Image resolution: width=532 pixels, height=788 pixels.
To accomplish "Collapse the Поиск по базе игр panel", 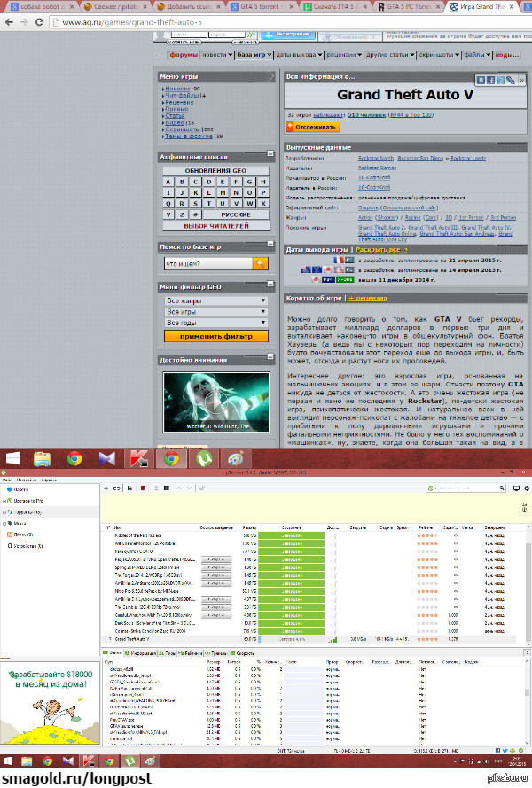I will click(x=270, y=244).
